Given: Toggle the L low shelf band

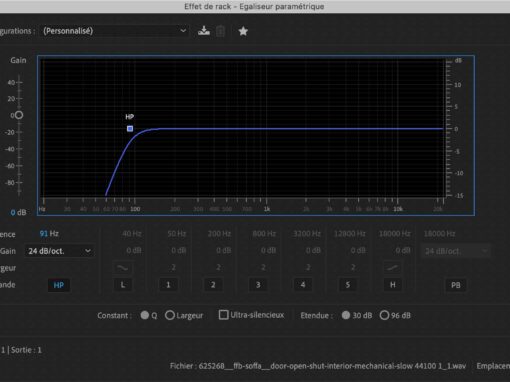Looking at the screenshot, I should [x=123, y=285].
